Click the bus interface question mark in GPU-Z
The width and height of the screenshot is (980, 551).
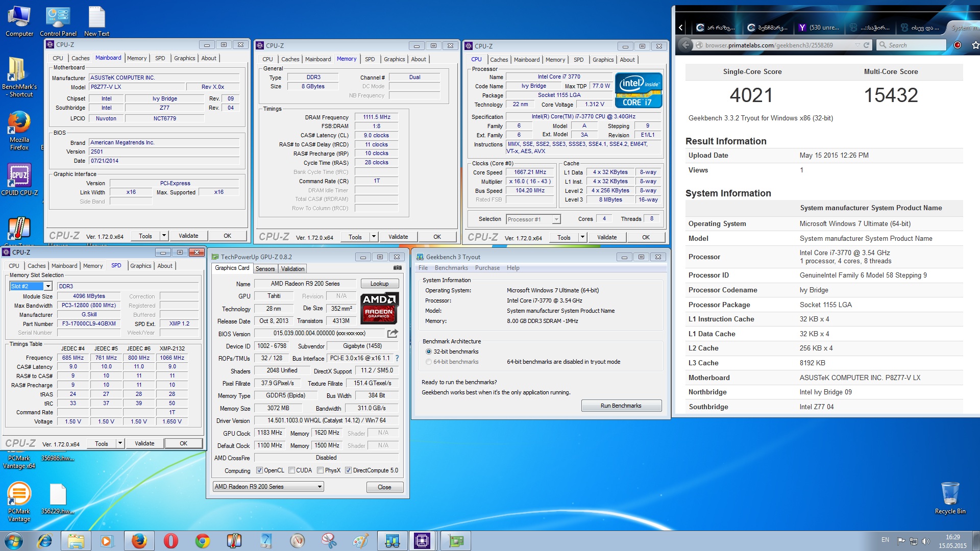coord(397,358)
